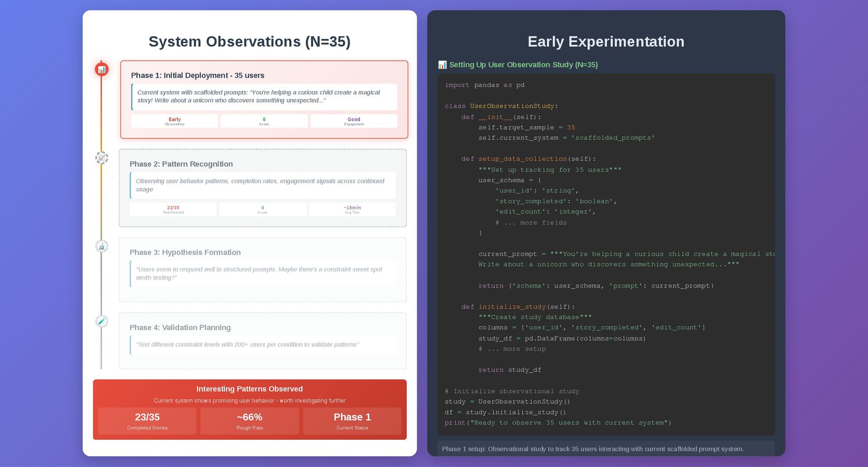The width and height of the screenshot is (868, 467).
Task: Click the ~18min Avg Time stat
Action: click(x=352, y=210)
